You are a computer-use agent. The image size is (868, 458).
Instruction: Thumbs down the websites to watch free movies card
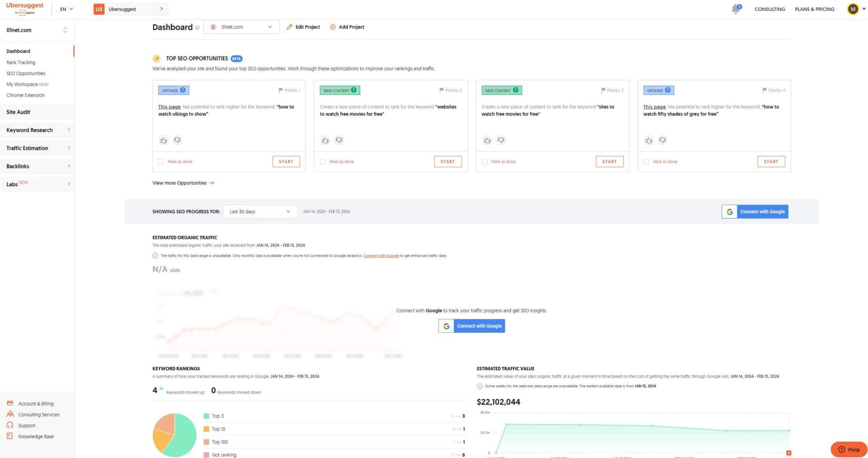[x=339, y=140]
